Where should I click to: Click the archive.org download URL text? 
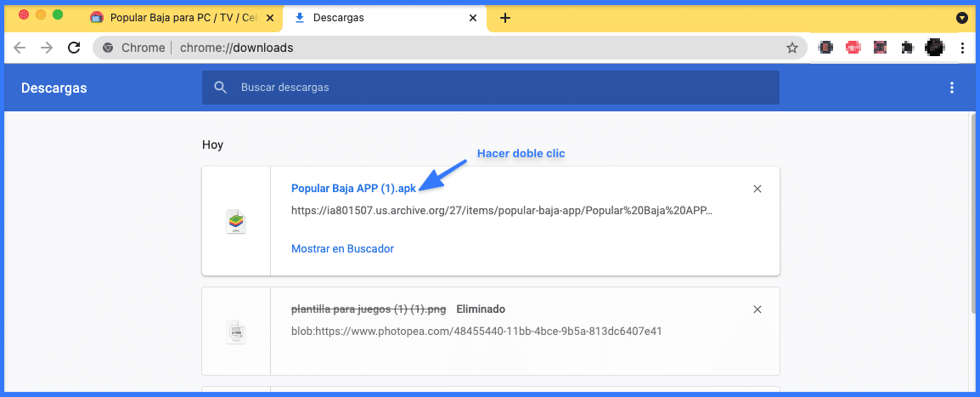(x=502, y=211)
